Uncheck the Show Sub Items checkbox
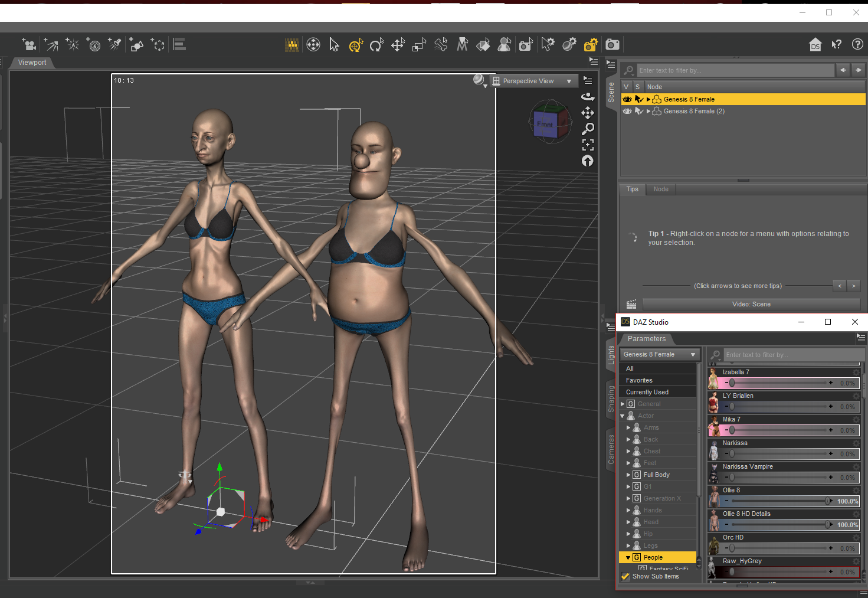This screenshot has height=598, width=868. 625,577
